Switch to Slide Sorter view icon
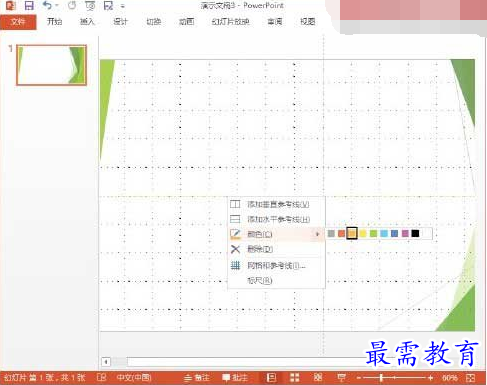This screenshot has height=385, width=487. click(295, 378)
